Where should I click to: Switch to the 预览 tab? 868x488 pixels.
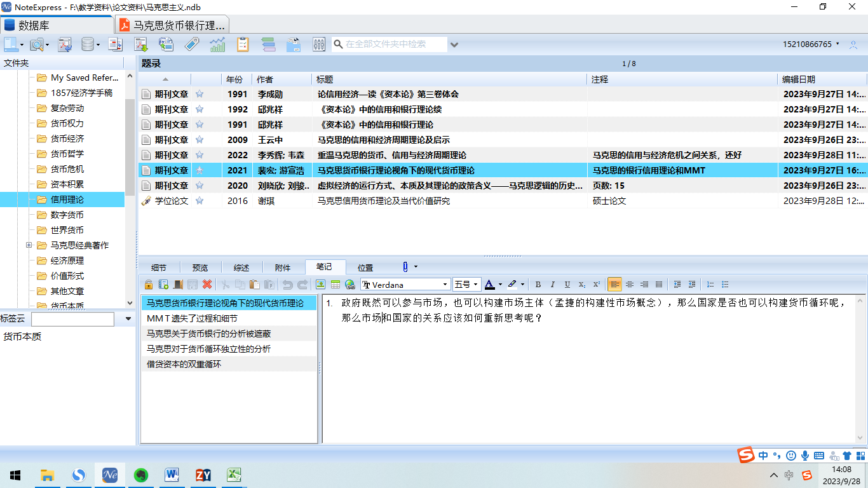click(200, 268)
